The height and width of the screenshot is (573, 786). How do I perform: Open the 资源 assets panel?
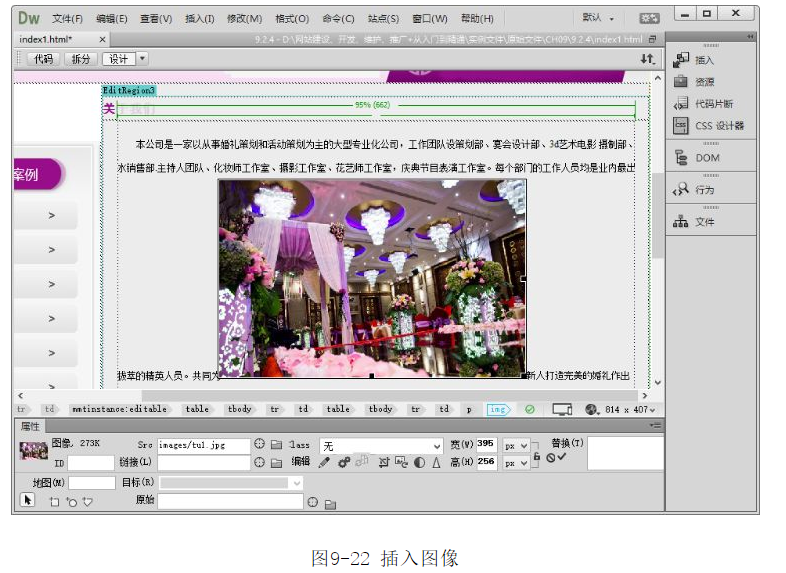tap(704, 82)
